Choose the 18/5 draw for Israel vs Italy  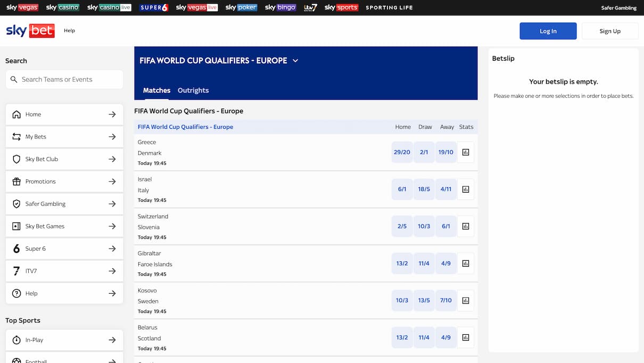(x=424, y=189)
